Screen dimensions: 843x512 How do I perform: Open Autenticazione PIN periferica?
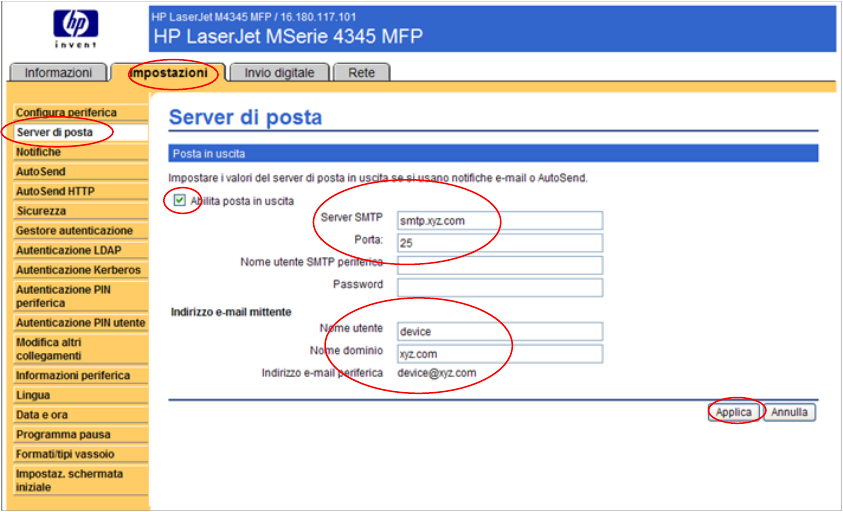tap(80, 296)
